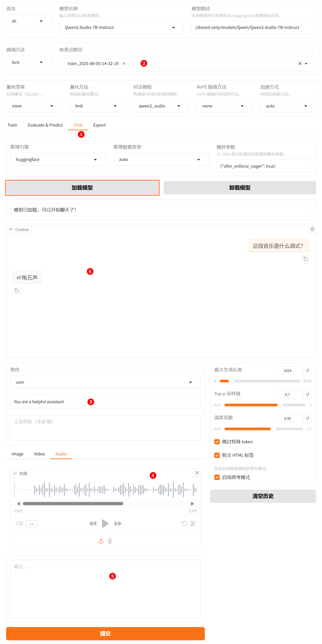Click the upload audio file icon
The height and width of the screenshot is (644, 322).
(x=101, y=541)
